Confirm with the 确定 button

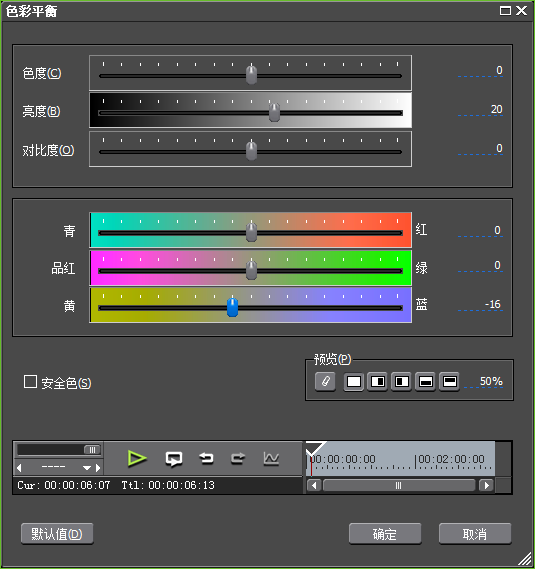(385, 534)
